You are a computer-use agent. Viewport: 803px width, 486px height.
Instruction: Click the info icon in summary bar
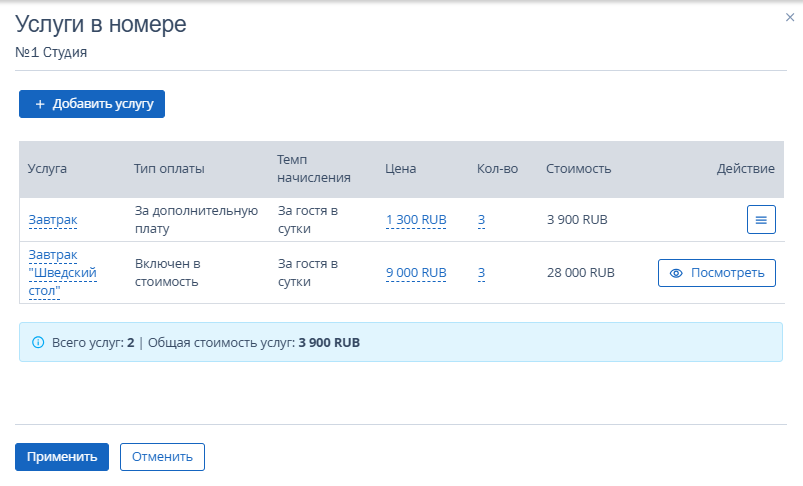point(38,342)
